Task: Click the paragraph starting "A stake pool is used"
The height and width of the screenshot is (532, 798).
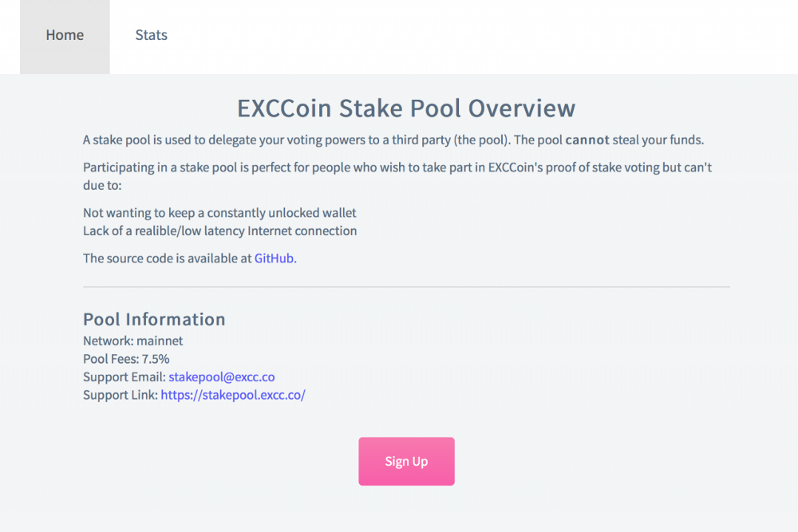Action: pos(319,140)
